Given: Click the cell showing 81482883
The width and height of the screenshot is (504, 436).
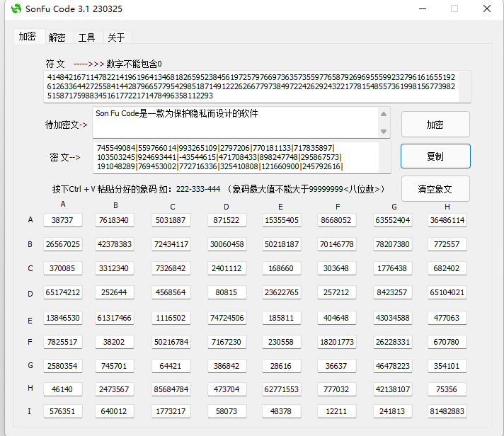Looking at the screenshot, I should 447,411.
